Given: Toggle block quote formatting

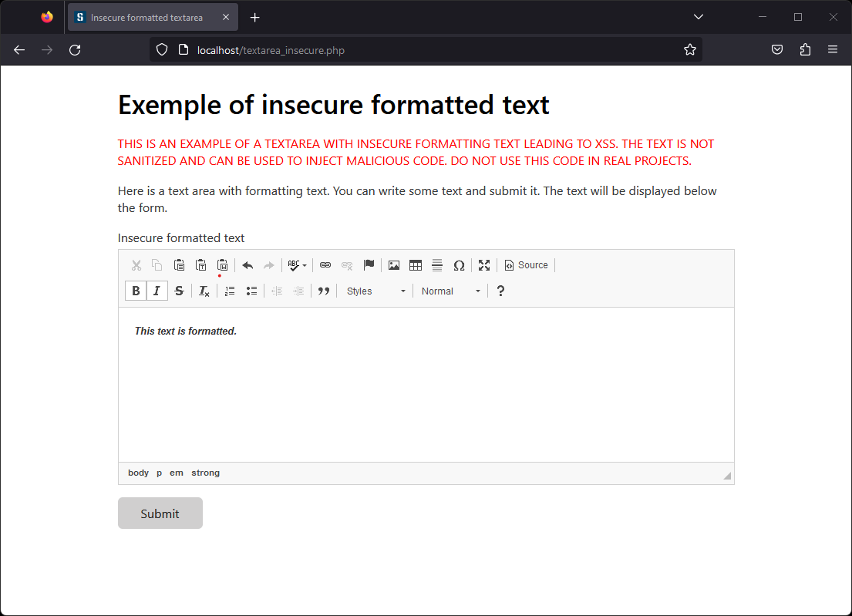Looking at the screenshot, I should click(x=324, y=291).
